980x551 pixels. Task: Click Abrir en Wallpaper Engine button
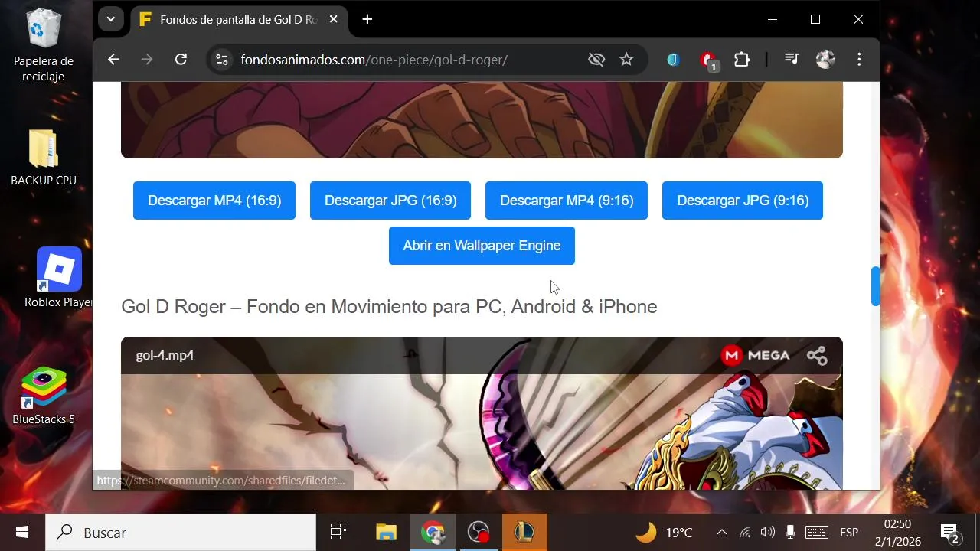[482, 246]
